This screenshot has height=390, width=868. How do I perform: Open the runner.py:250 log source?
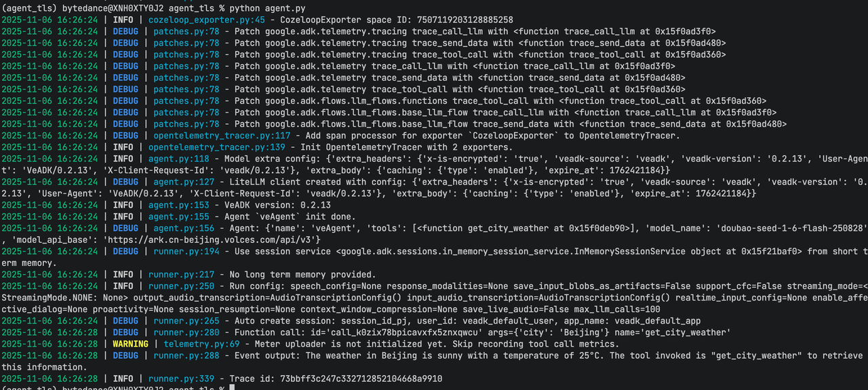pyautogui.click(x=181, y=286)
